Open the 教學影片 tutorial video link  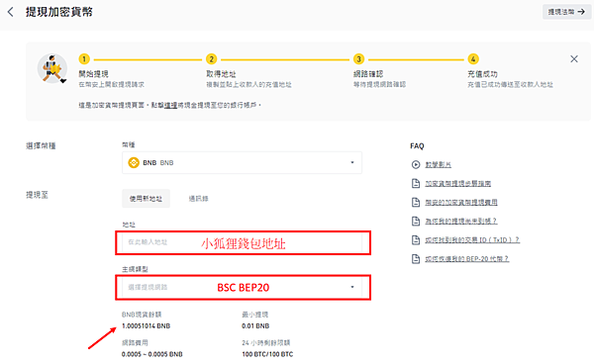(x=438, y=164)
